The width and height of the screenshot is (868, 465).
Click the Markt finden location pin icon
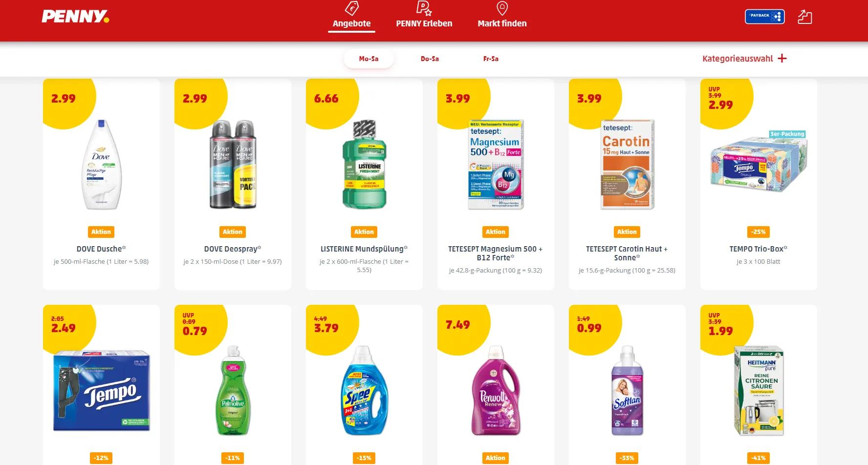click(502, 8)
